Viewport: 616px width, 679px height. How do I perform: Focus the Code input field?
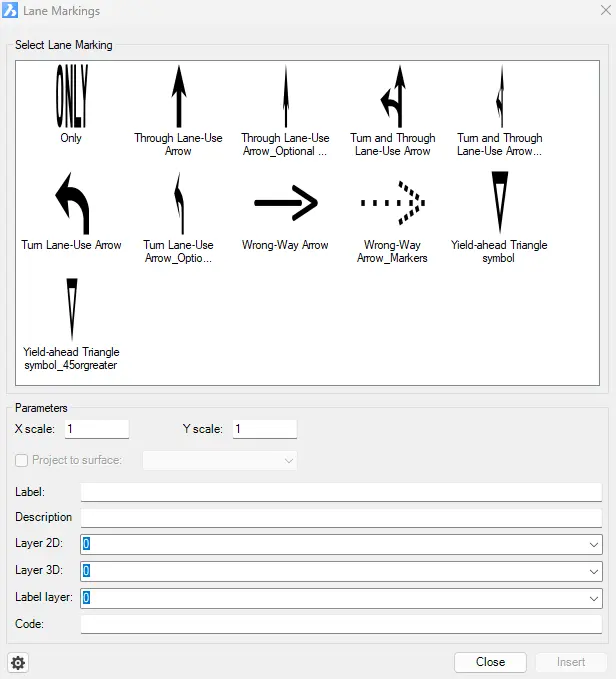click(341, 624)
